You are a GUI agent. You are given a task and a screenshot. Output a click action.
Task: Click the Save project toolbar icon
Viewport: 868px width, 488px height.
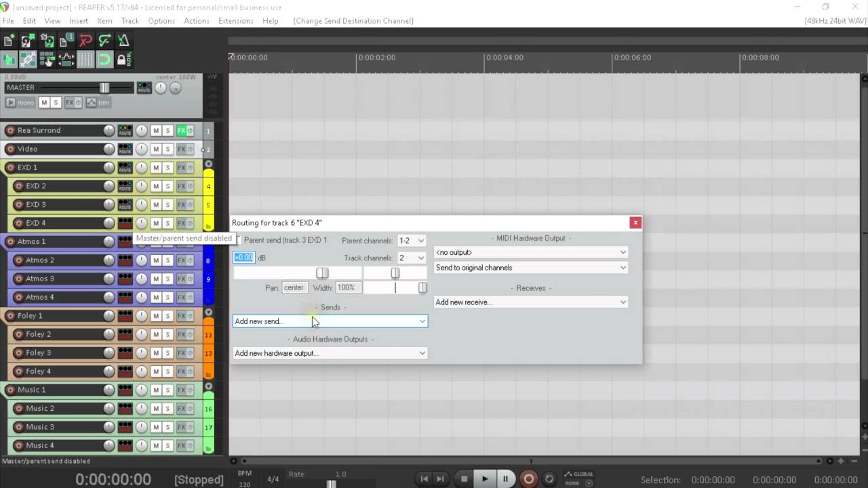[47, 41]
